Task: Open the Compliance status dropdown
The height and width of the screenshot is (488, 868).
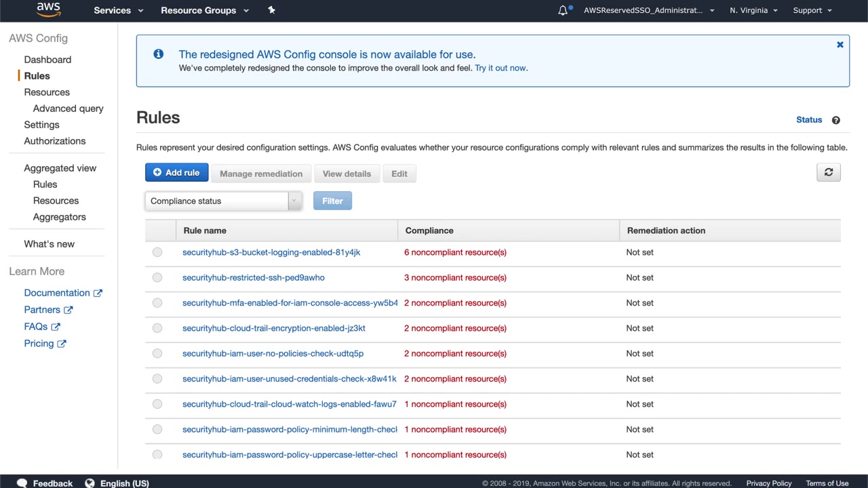Action: point(223,201)
